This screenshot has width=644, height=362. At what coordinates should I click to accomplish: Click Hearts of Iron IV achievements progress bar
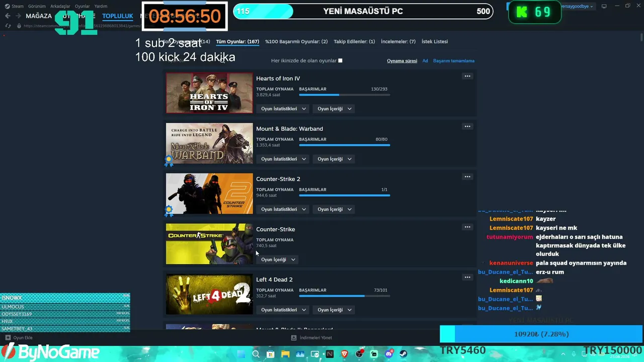tap(344, 95)
